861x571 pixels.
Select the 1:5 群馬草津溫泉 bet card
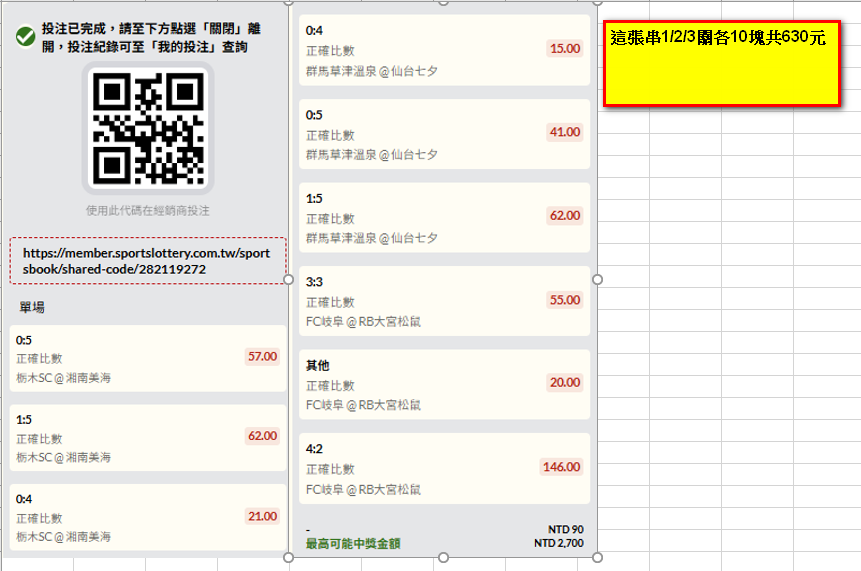[x=444, y=218]
